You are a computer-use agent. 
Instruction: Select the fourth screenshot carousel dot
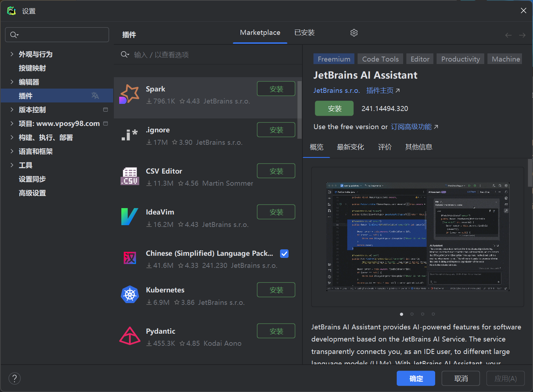(433, 314)
